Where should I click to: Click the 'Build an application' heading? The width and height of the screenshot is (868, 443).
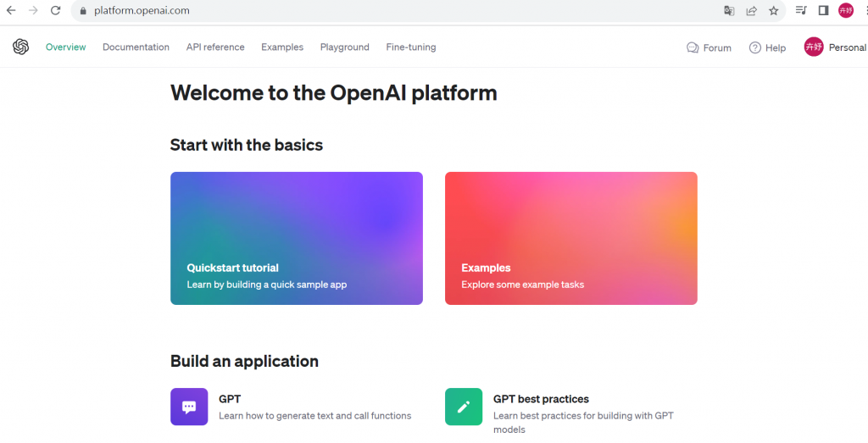pyautogui.click(x=244, y=361)
